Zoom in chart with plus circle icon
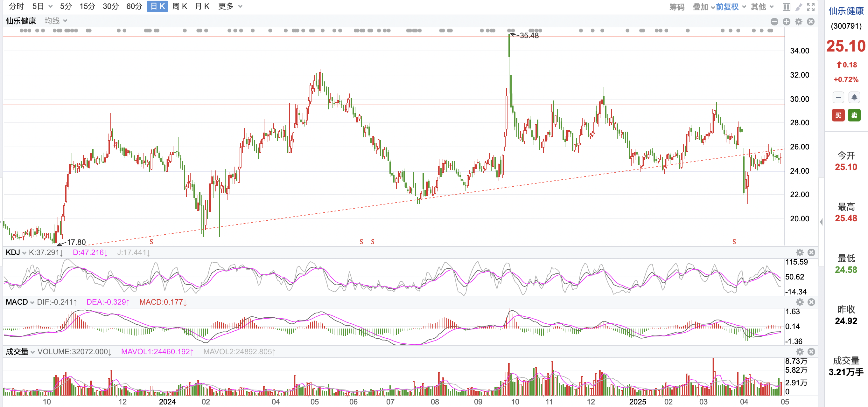The image size is (868, 407). pyautogui.click(x=787, y=22)
